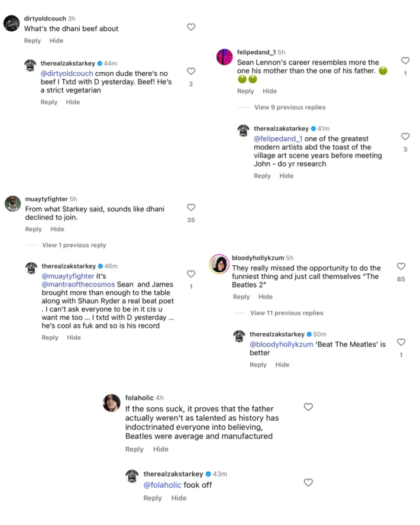This screenshot has height=525, width=420.
Task: Open the @dirtyoldcouch mention in the reply
Action: pyautogui.click(x=67, y=73)
